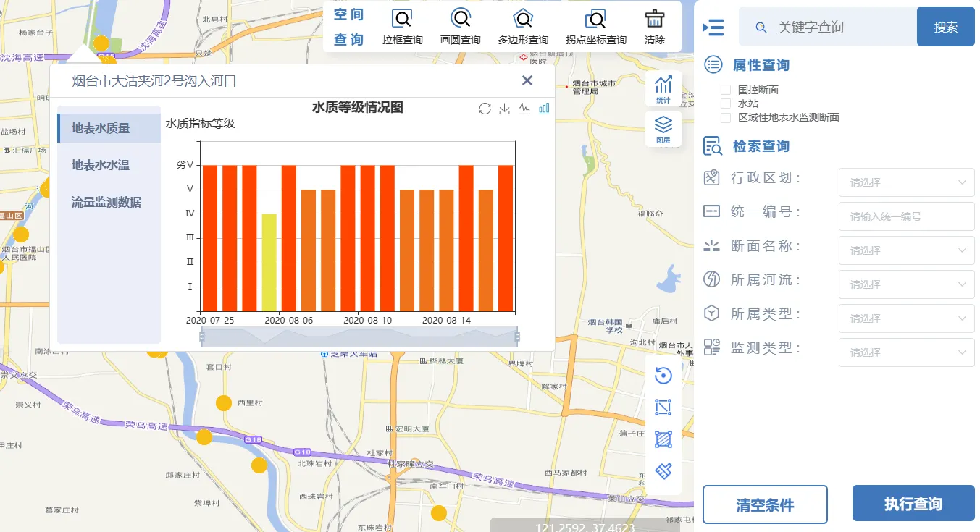Type in the 关键字查询 search field
The height and width of the screenshot is (532, 980).
pyautogui.click(x=826, y=26)
